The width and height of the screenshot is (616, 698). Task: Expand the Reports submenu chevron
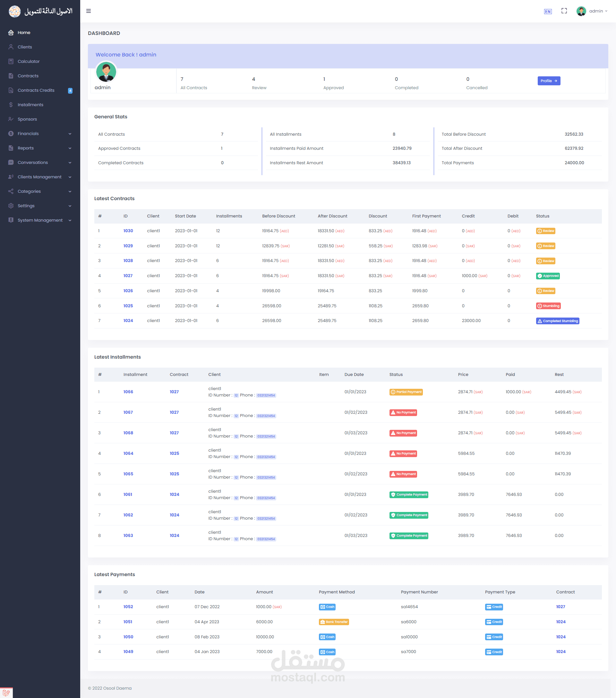(70, 148)
